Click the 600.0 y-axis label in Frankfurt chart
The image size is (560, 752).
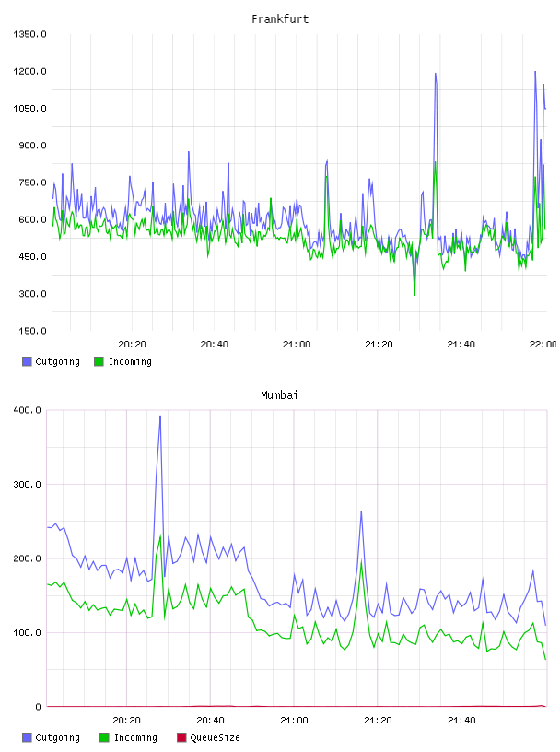32,219
